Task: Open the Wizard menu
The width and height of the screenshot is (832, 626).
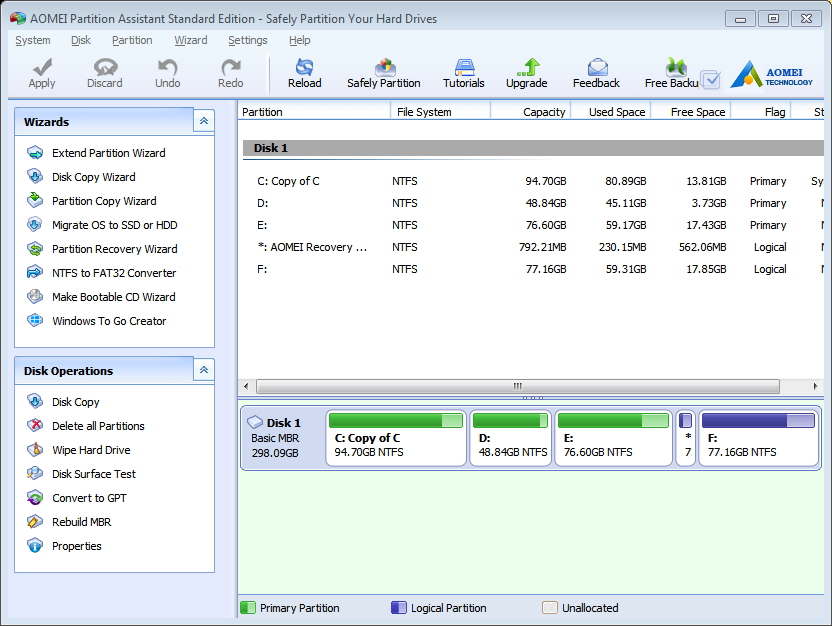Action: coord(191,40)
